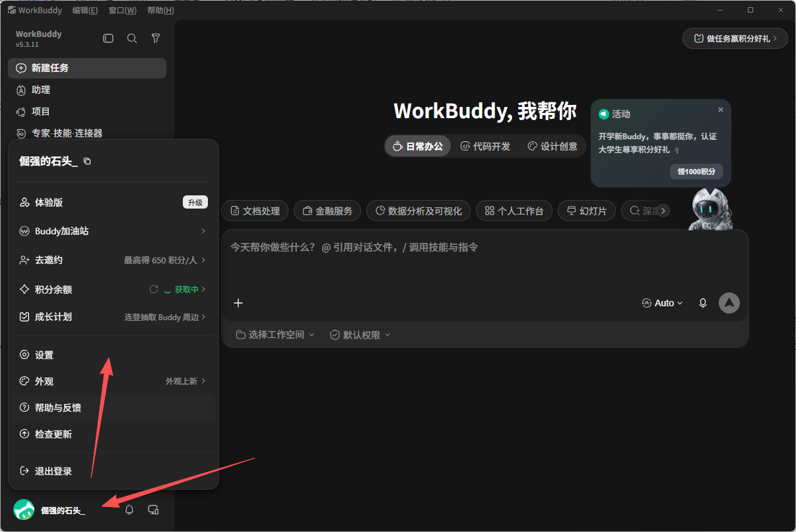Choose 退出登录 to log out
Viewport: 796px width, 532px height.
[113, 471]
